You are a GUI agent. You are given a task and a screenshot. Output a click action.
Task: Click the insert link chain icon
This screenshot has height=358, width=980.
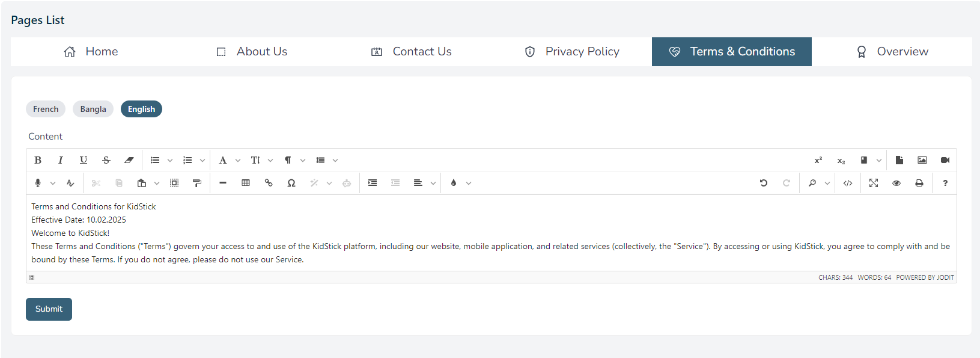point(269,183)
